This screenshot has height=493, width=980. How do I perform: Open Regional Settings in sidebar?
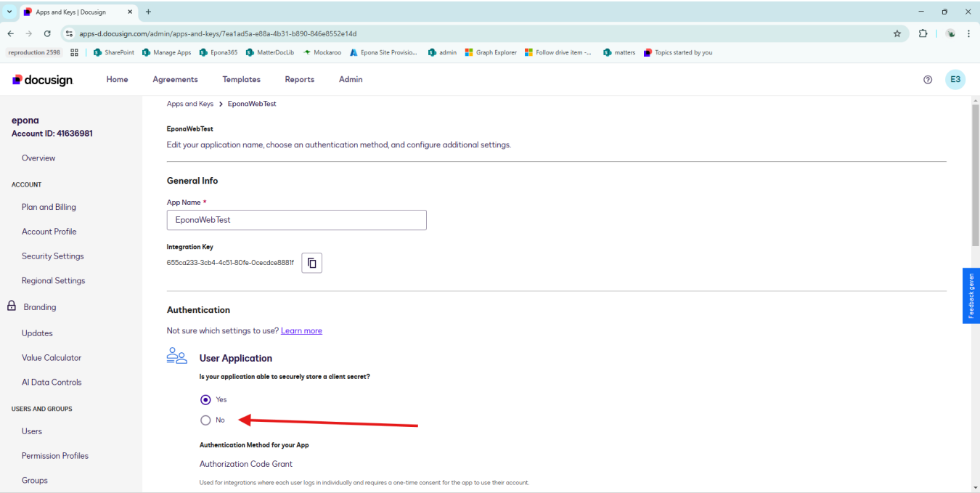pyautogui.click(x=53, y=281)
